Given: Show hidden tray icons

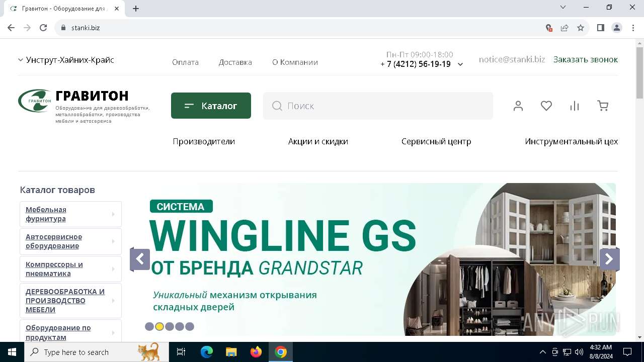Looking at the screenshot, I should [542, 352].
